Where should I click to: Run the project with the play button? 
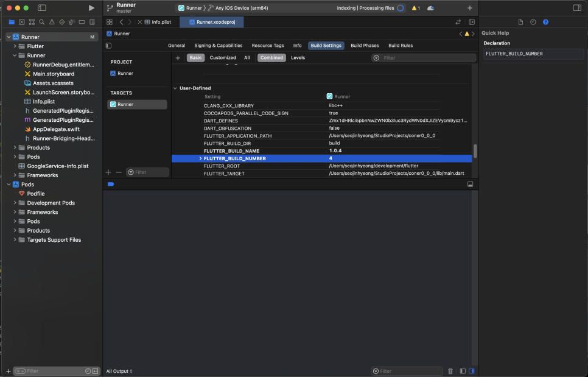click(x=91, y=8)
